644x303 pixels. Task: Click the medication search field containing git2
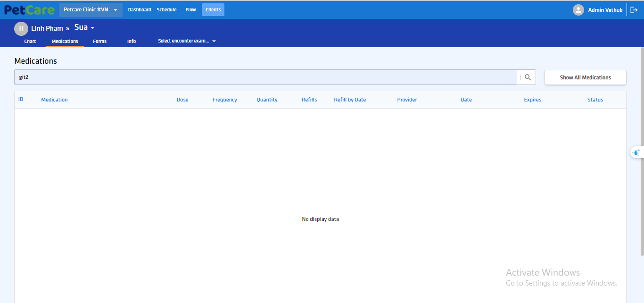[265, 77]
